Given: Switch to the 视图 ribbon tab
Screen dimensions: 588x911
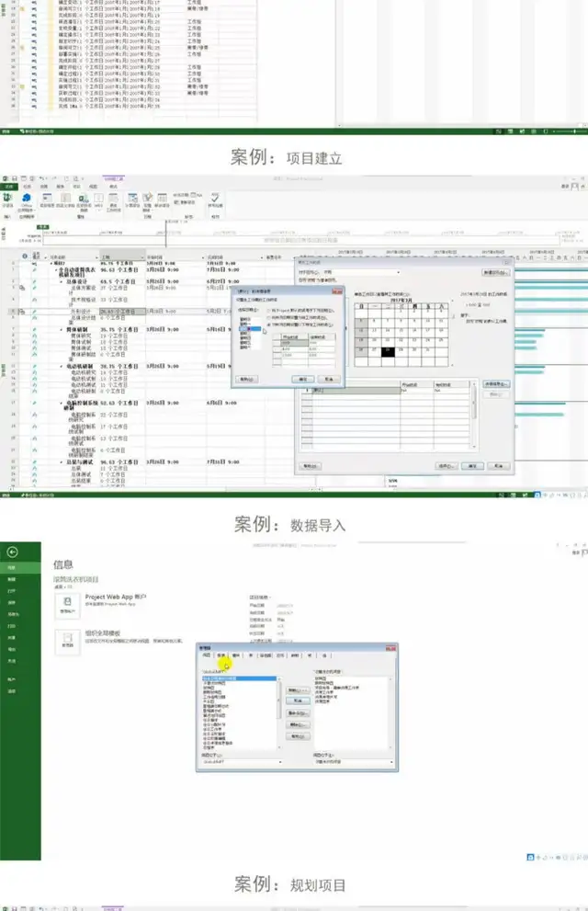Looking at the screenshot, I should (x=93, y=187).
